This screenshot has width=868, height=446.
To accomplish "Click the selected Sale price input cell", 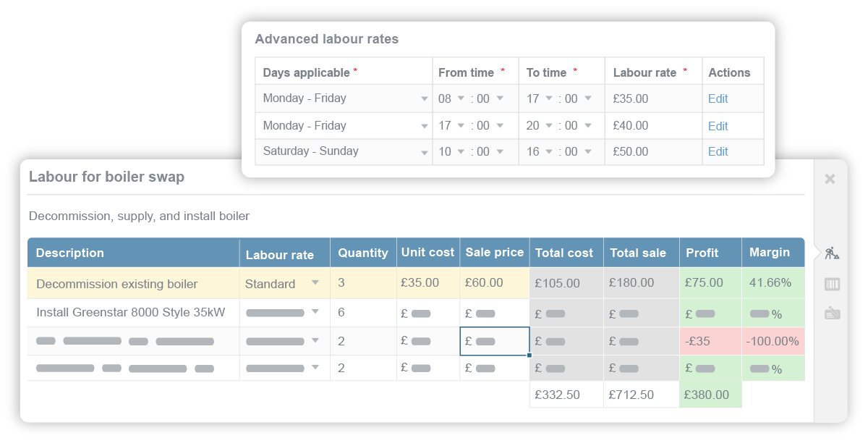I will coord(494,340).
